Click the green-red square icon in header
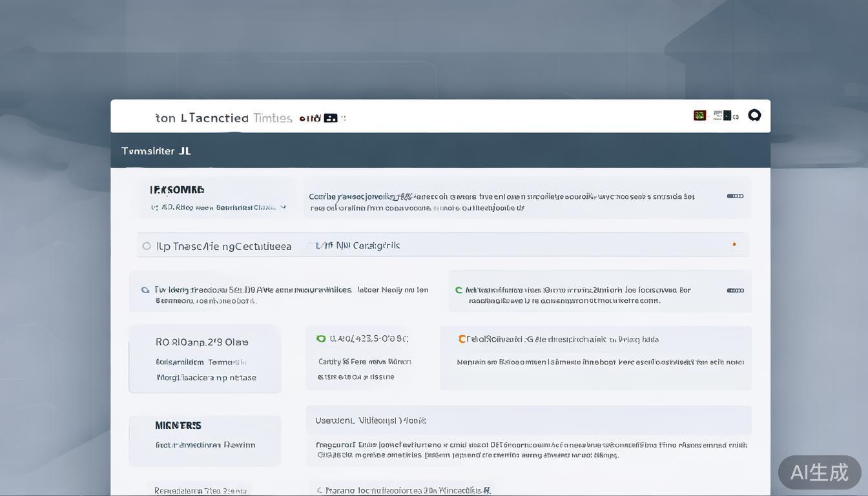Viewport: 868px width, 496px height. tap(699, 116)
